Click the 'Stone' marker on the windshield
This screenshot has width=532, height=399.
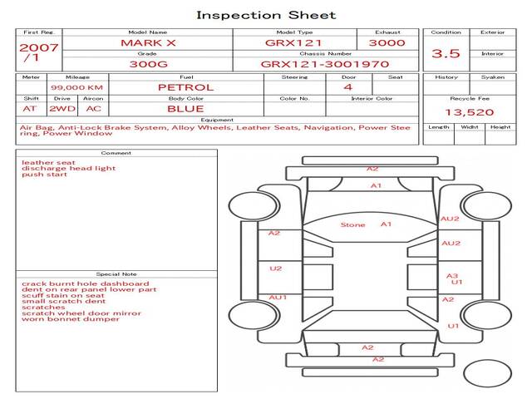[x=352, y=225]
